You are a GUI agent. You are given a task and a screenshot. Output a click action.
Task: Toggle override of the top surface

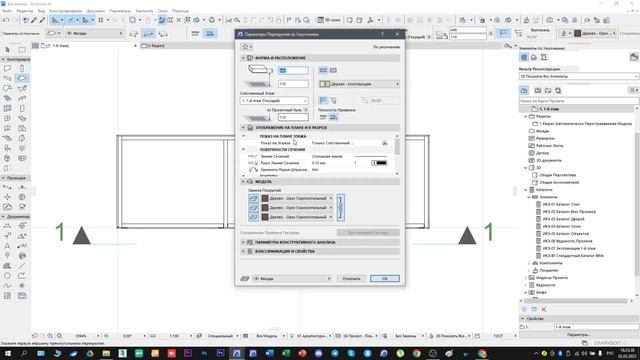pyautogui.click(x=253, y=198)
